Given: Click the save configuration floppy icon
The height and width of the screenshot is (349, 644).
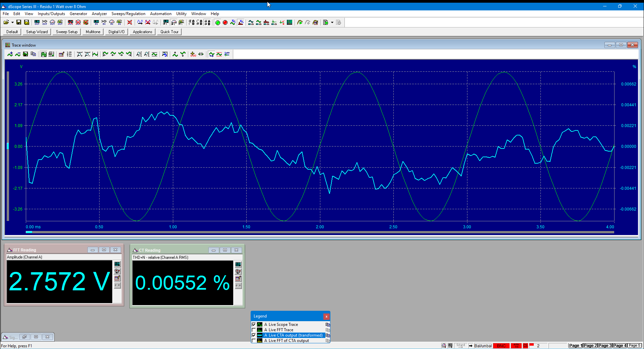Looking at the screenshot, I should [x=19, y=22].
